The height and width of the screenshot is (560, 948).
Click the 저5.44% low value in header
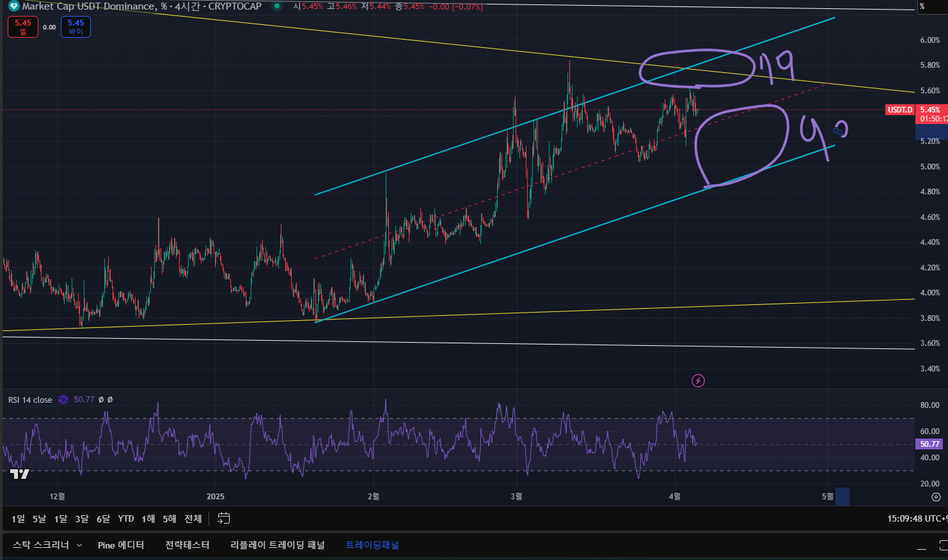375,6
